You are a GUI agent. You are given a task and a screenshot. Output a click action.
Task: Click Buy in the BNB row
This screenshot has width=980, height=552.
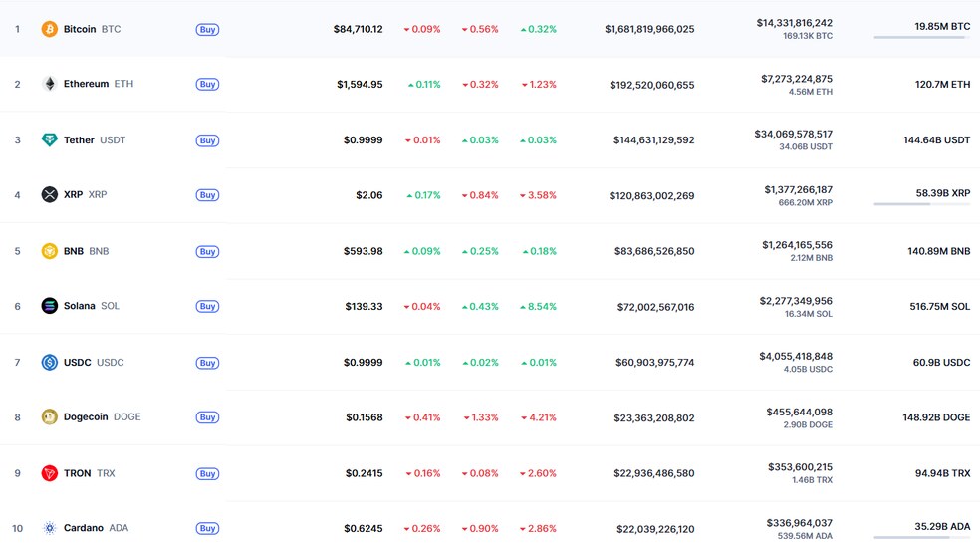tap(207, 251)
